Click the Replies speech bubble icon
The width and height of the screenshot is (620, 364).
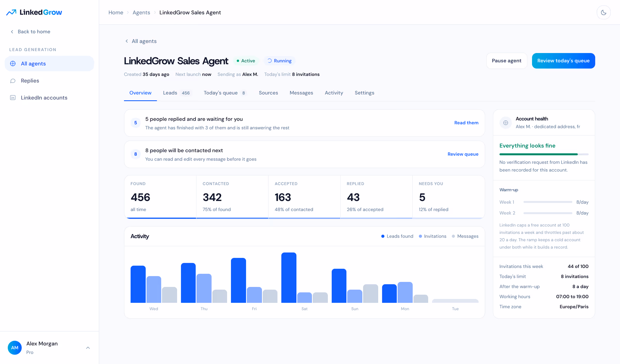tap(13, 81)
